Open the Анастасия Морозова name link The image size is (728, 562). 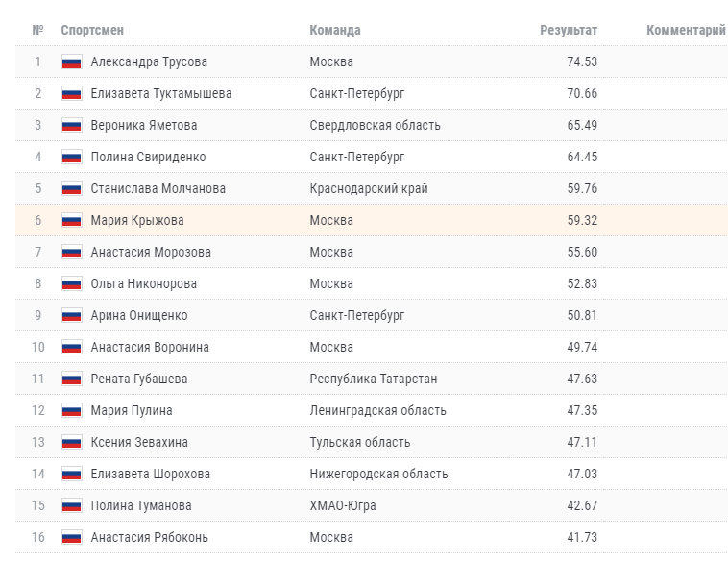coord(151,253)
